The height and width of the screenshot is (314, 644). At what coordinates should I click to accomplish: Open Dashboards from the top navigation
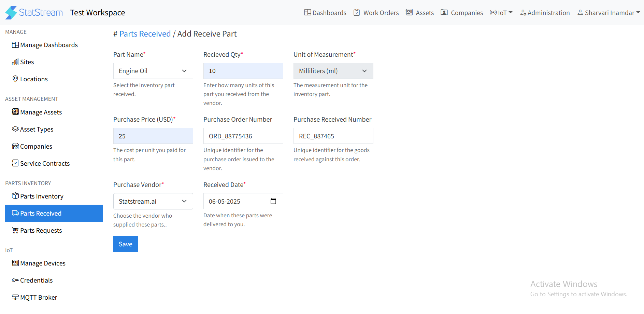click(325, 13)
